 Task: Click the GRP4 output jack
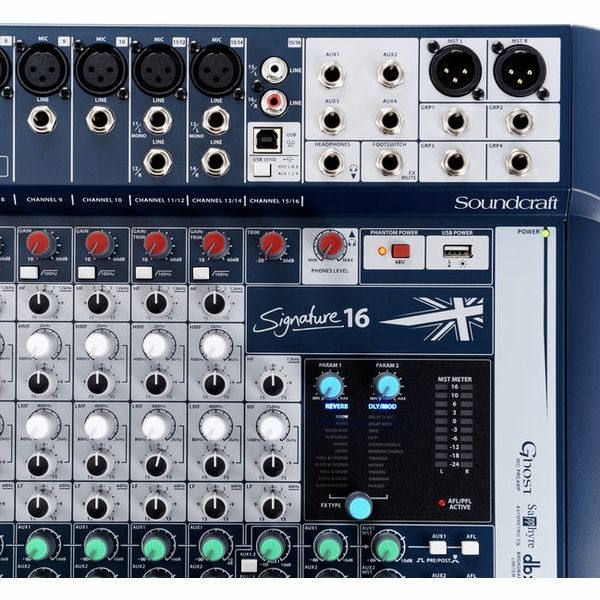pos(520,162)
